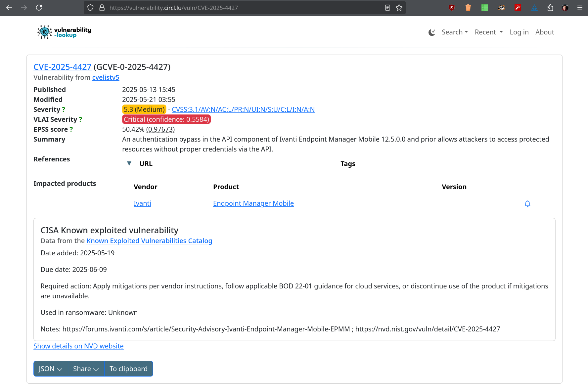Open the browser hamburger menu

coord(580,8)
